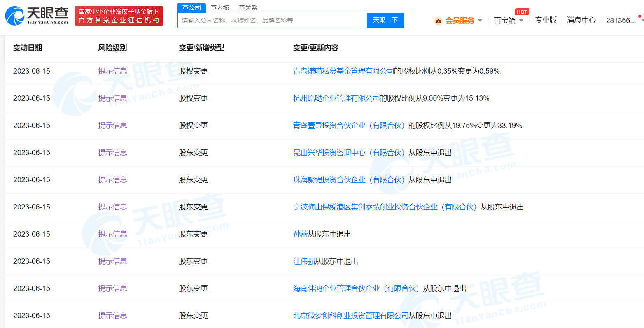644x328 pixels.
Task: Click 提示信息 in the 北京微梦创科 row
Action: coord(112,316)
